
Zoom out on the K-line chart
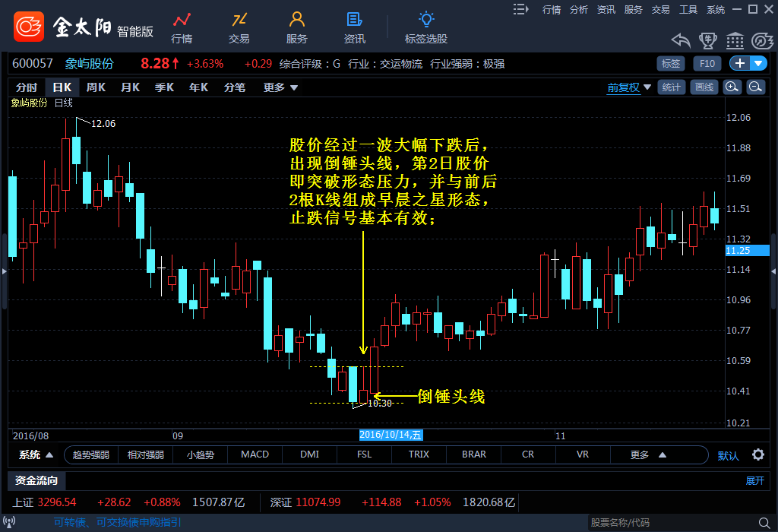tap(756, 87)
